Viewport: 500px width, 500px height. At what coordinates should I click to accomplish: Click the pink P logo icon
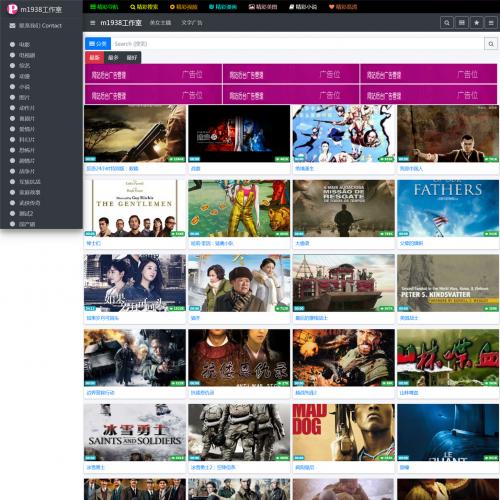point(12,9)
